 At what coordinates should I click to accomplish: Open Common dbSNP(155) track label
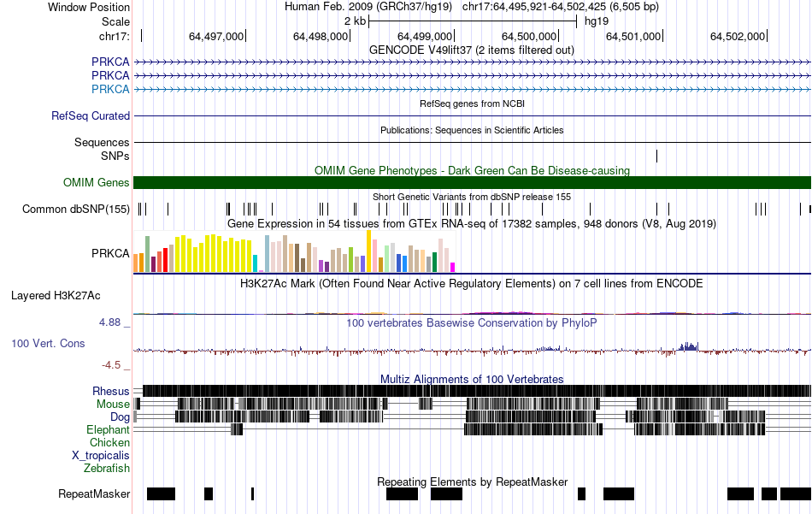coord(76,210)
